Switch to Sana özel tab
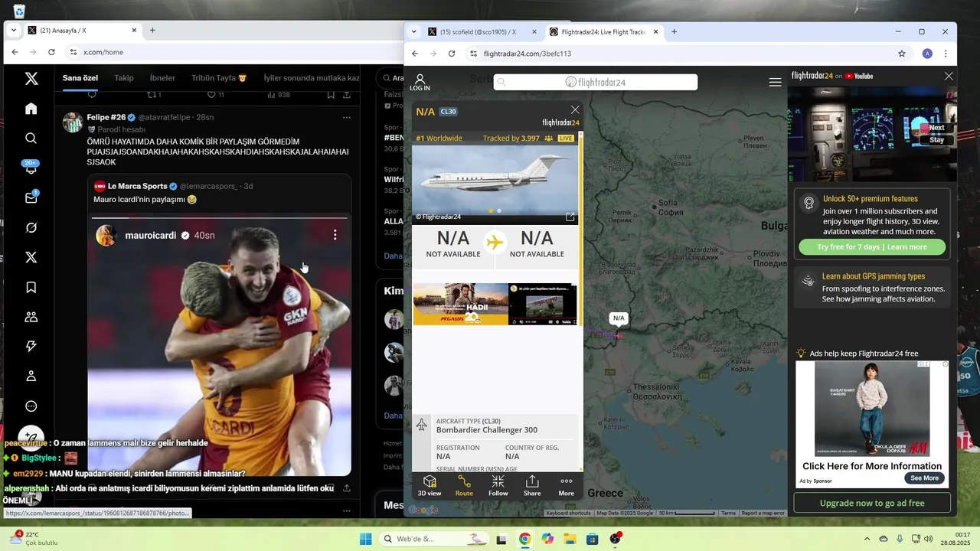This screenshot has width=980, height=551. point(80,78)
